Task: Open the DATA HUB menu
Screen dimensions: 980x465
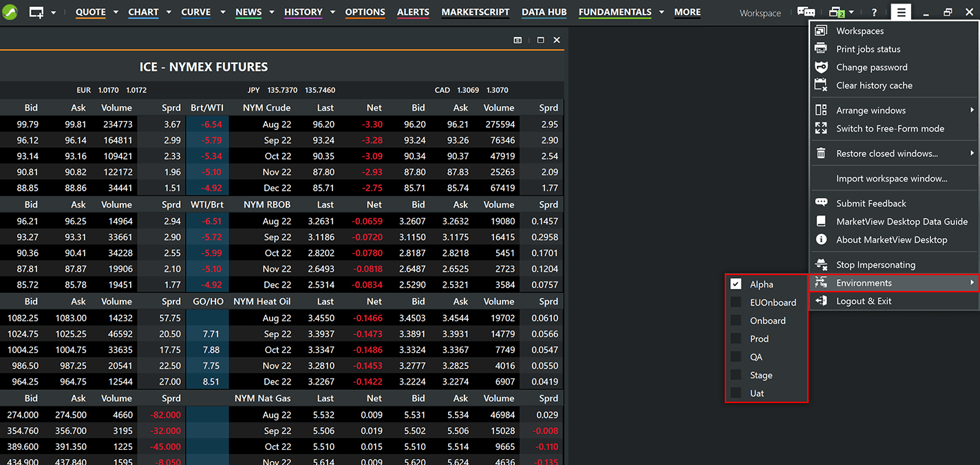Action: point(544,12)
